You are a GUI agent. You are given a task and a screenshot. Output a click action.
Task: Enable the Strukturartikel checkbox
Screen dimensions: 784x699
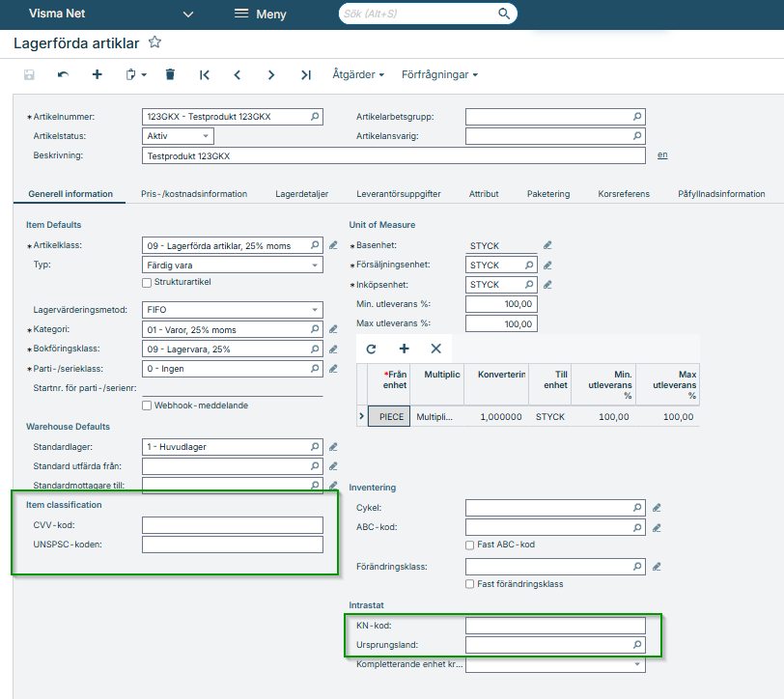point(147,283)
